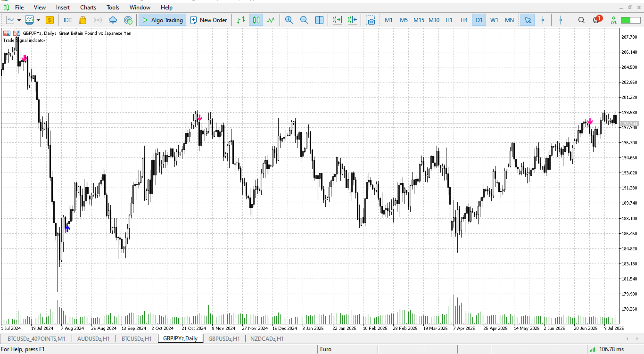Open the profiles dropdown arrow

[38, 20]
